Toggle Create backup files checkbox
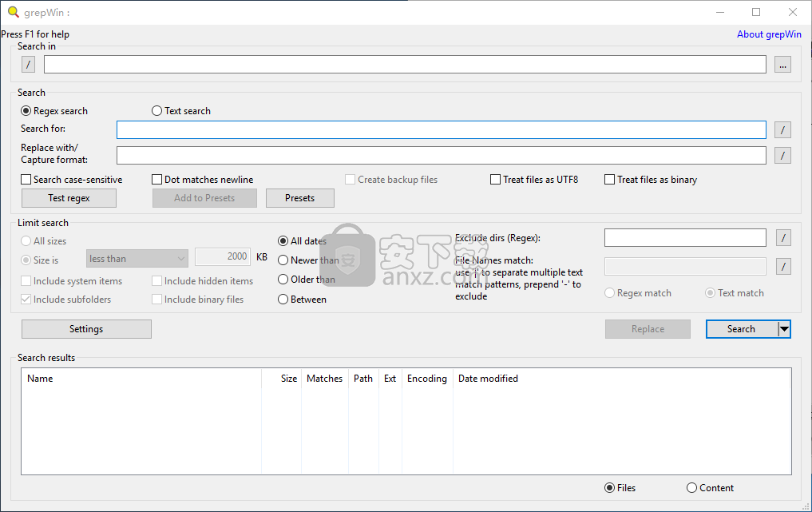The width and height of the screenshot is (812, 512). (x=391, y=179)
